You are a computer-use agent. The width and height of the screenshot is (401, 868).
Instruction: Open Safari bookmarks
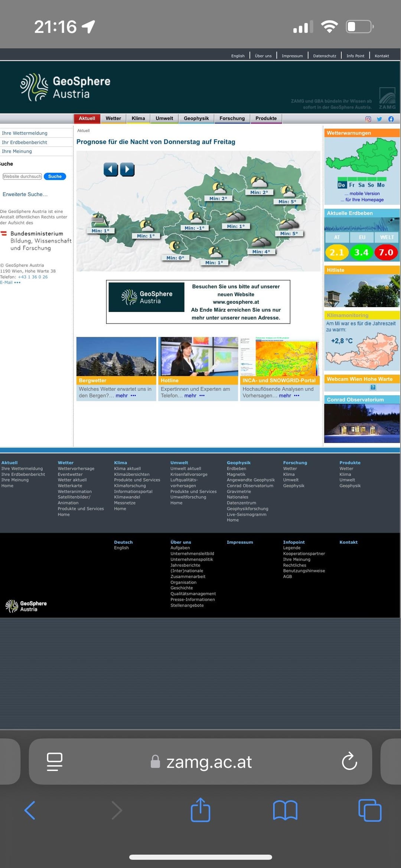pos(285,810)
